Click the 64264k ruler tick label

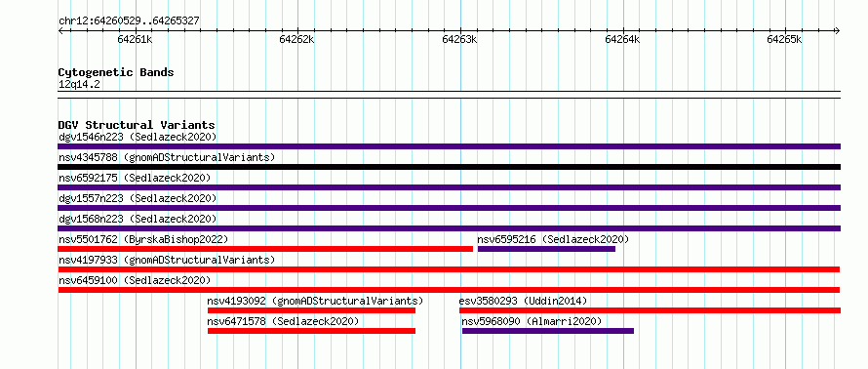[x=623, y=39]
